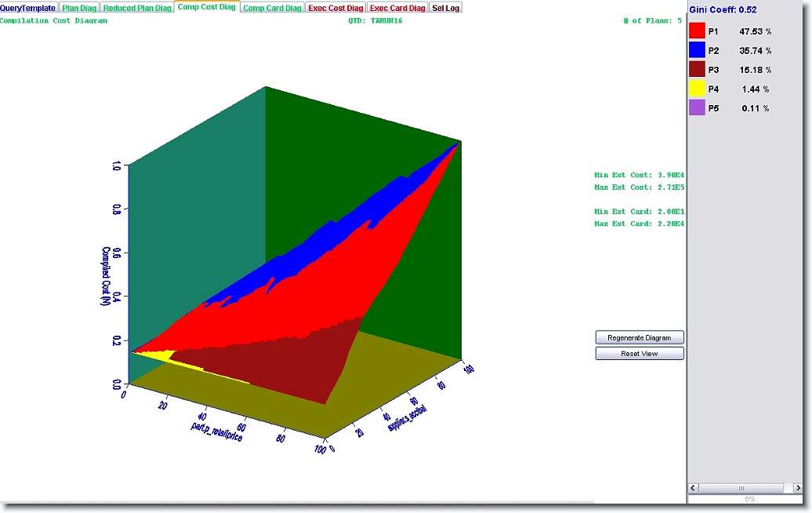Switch to the Plan Diag tab
The image size is (812, 513).
coord(79,8)
